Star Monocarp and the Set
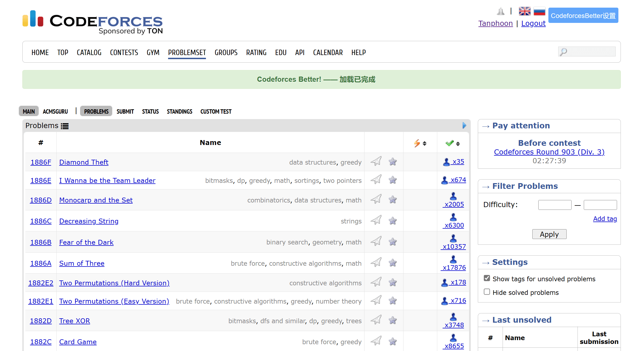This screenshot has width=644, height=351. click(x=393, y=200)
